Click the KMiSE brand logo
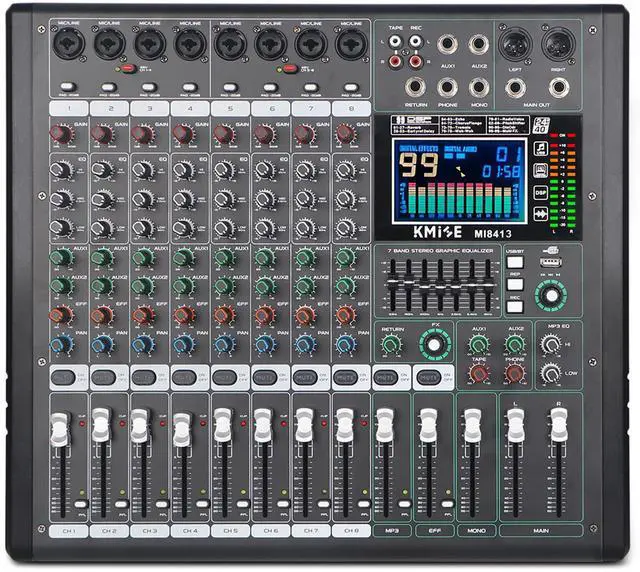Image resolution: width=640 pixels, height=572 pixels. pyautogui.click(x=437, y=232)
